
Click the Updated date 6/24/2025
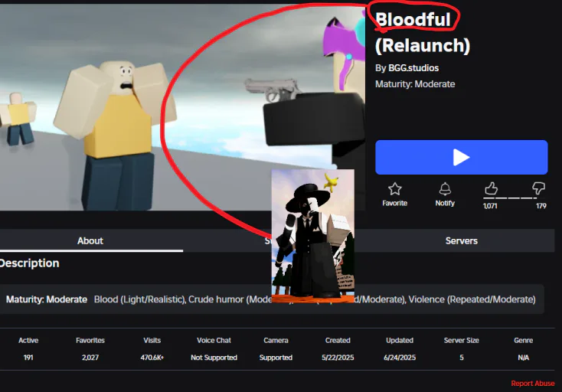tap(400, 358)
